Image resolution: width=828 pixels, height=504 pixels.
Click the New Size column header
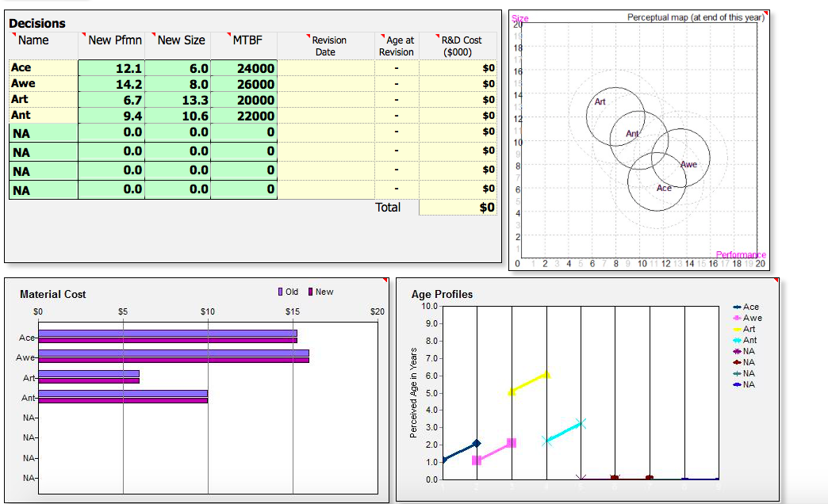181,40
